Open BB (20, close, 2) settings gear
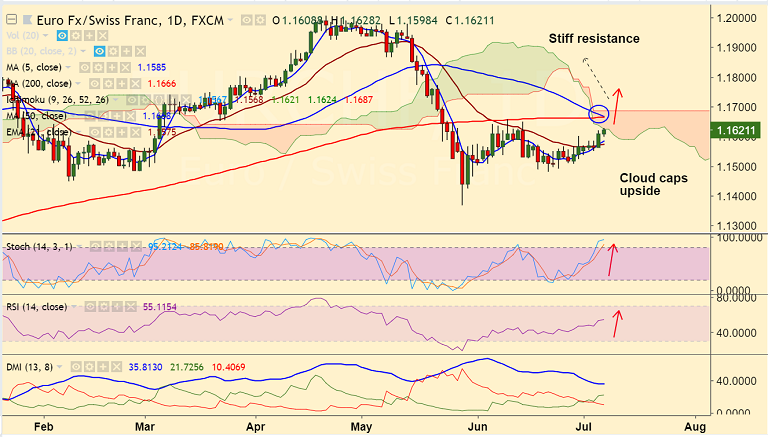Image resolution: width=768 pixels, height=437 pixels. point(113,51)
